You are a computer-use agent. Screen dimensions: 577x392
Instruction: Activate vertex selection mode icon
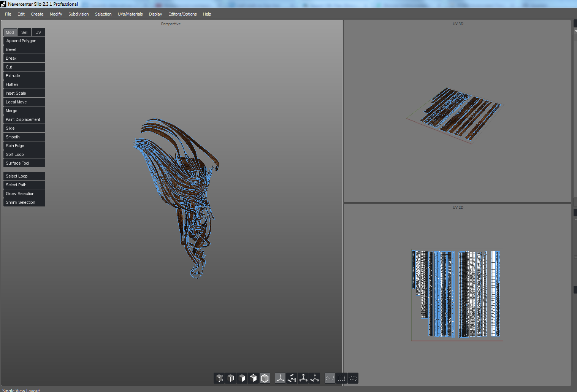click(219, 378)
